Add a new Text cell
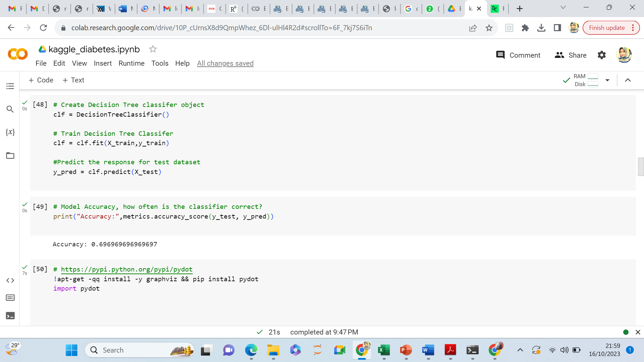The height and width of the screenshot is (362, 644). [x=73, y=80]
